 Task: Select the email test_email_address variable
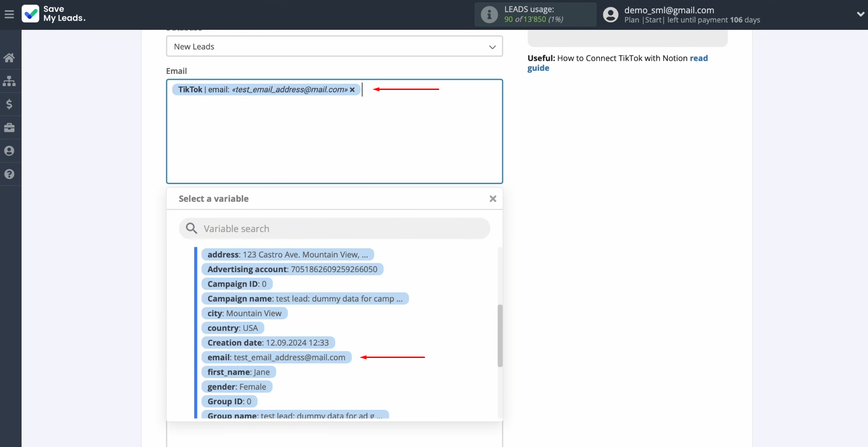tap(276, 358)
